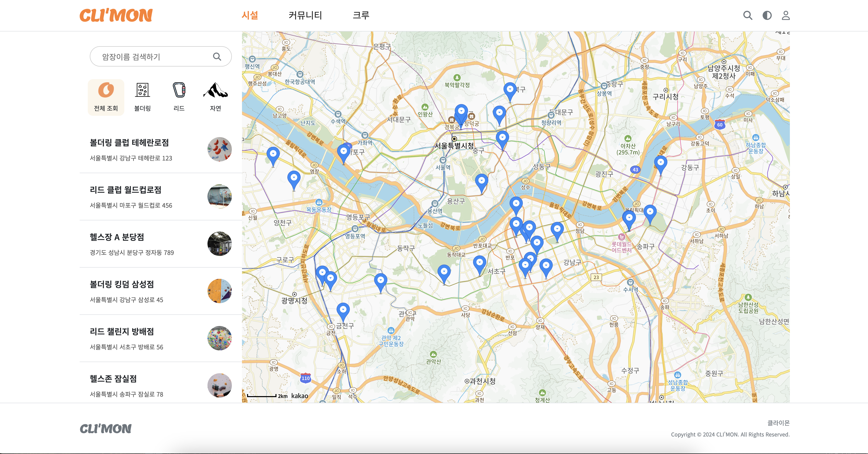Click the map pin right of 올림픽대 label
The width and height of the screenshot is (868, 454).
point(650,214)
